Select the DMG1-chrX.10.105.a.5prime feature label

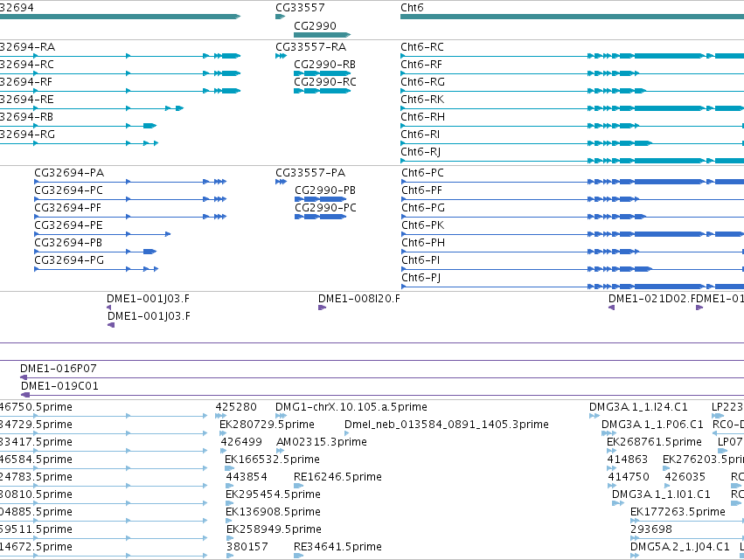(351, 407)
